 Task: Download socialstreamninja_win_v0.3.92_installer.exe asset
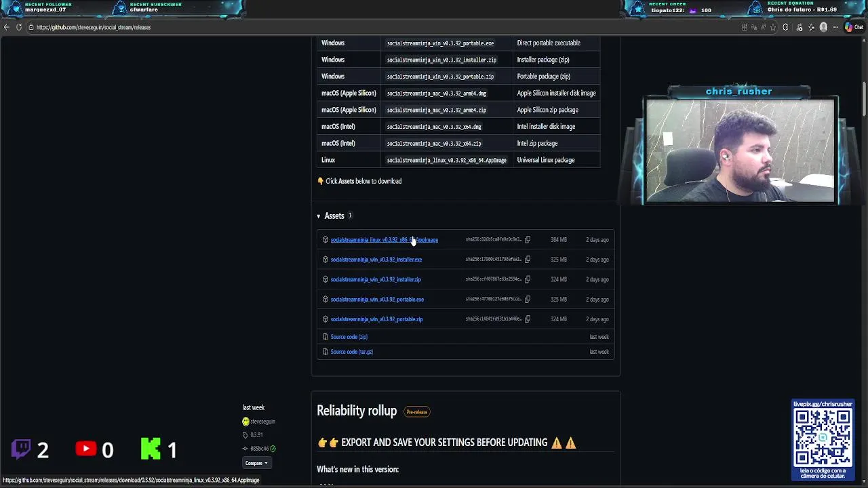pos(376,260)
